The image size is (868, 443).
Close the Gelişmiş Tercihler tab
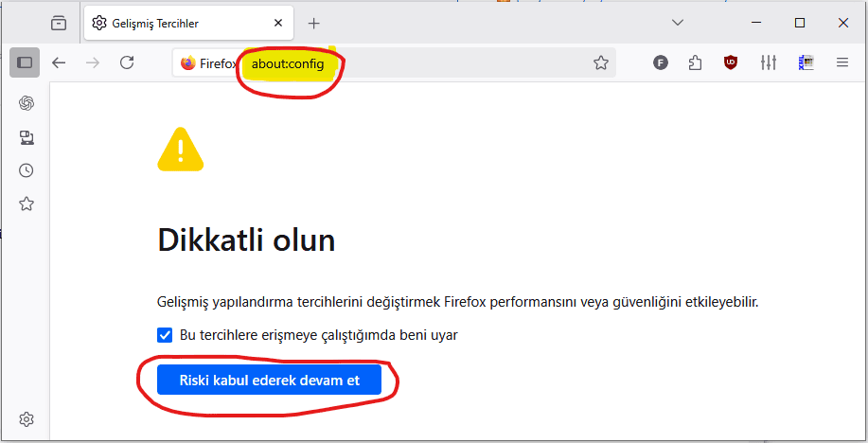[278, 23]
